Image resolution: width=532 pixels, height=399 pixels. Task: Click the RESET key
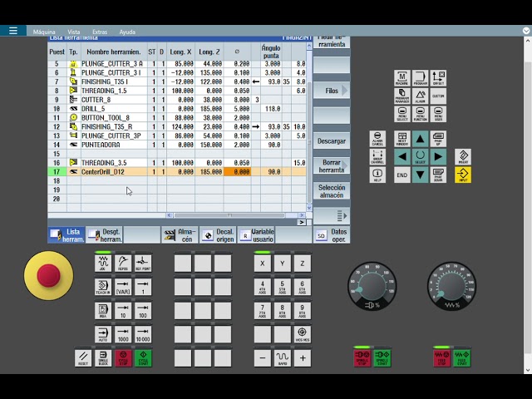(83, 358)
